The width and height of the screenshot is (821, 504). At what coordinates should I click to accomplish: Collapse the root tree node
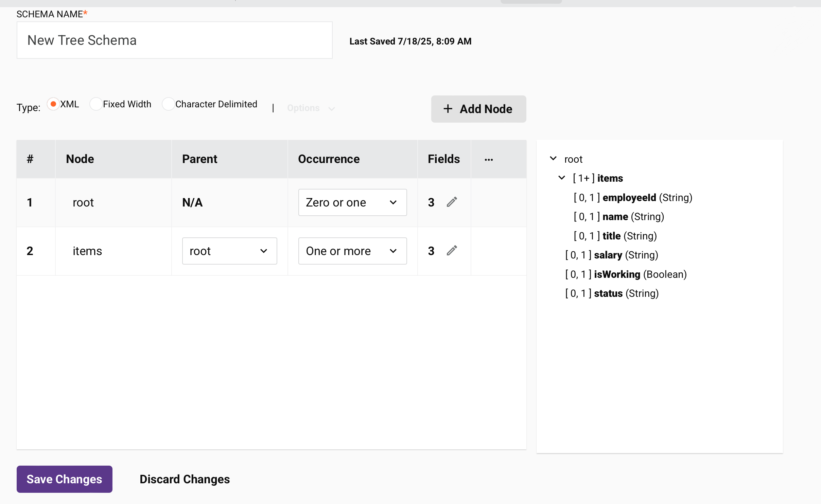pyautogui.click(x=553, y=159)
